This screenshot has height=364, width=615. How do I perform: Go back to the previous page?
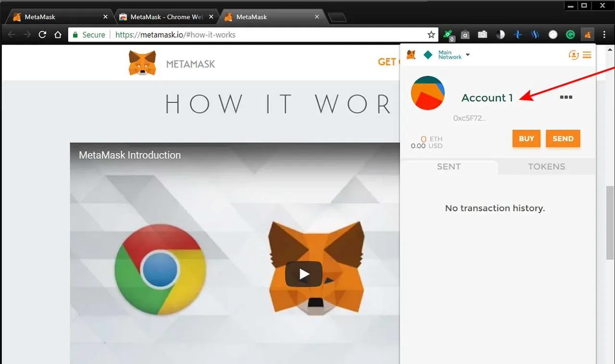pos(12,35)
